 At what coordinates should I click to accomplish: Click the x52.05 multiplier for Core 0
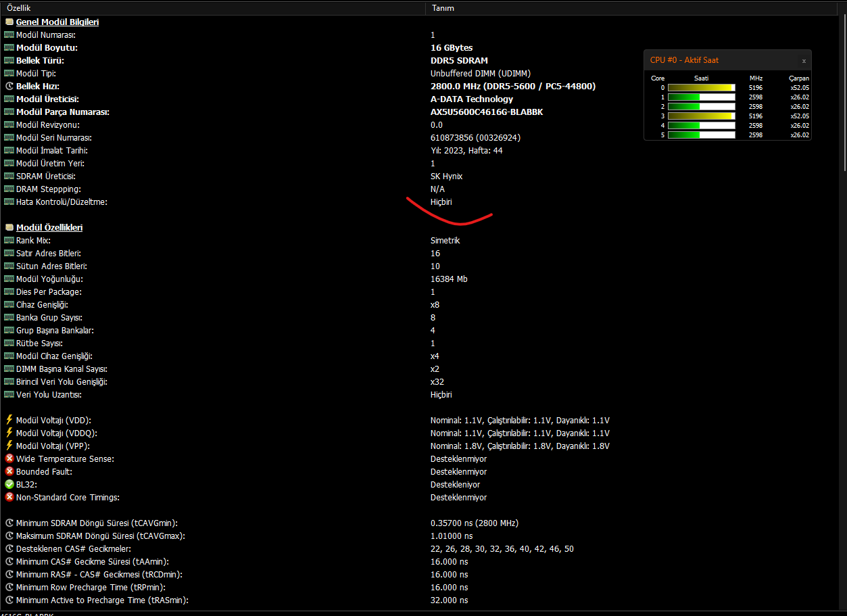pyautogui.click(x=800, y=87)
